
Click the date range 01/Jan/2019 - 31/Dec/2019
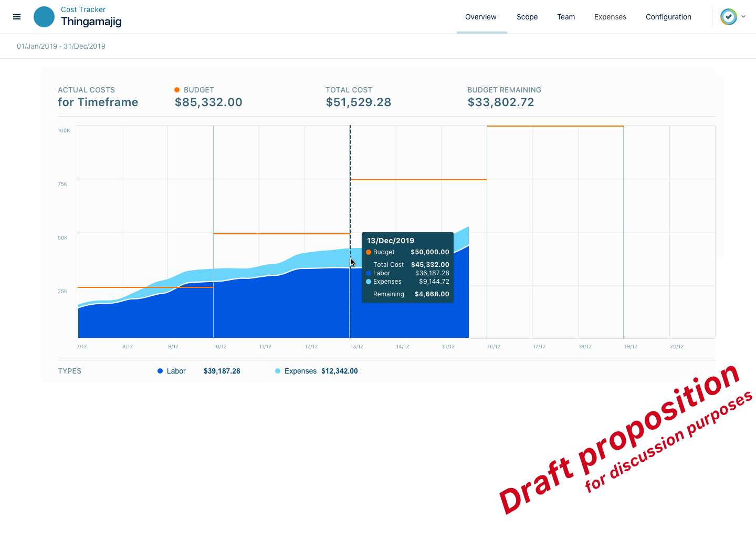(61, 46)
